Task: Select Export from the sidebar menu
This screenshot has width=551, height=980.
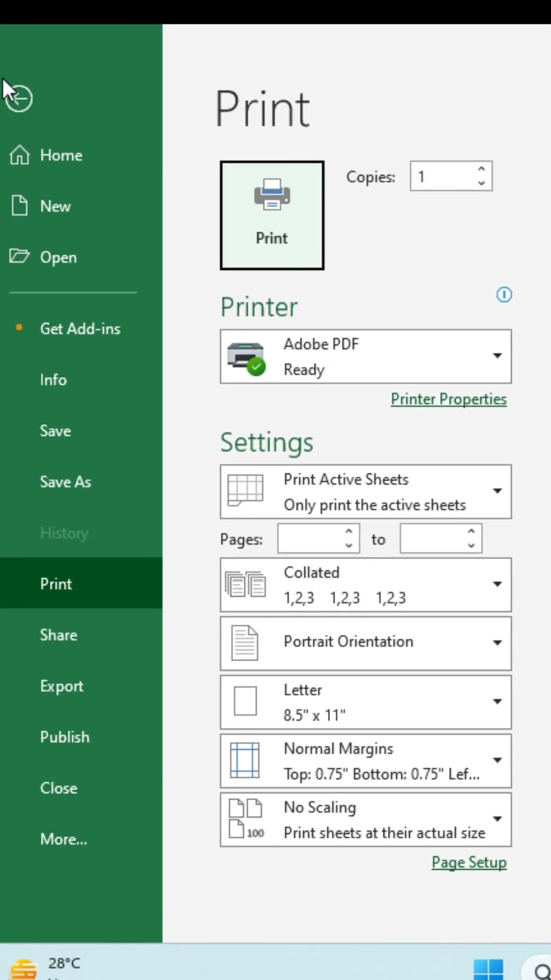Action: click(62, 686)
